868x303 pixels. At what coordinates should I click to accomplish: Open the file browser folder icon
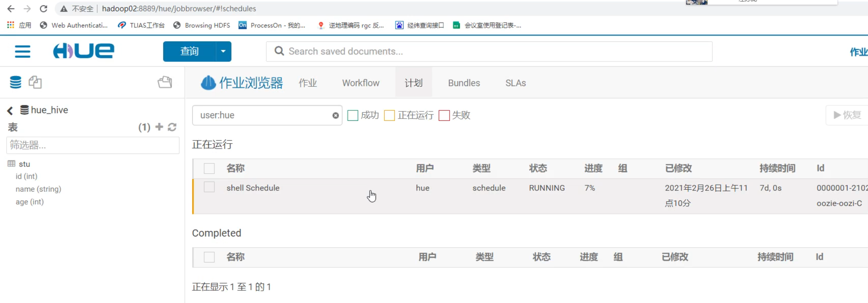click(165, 82)
